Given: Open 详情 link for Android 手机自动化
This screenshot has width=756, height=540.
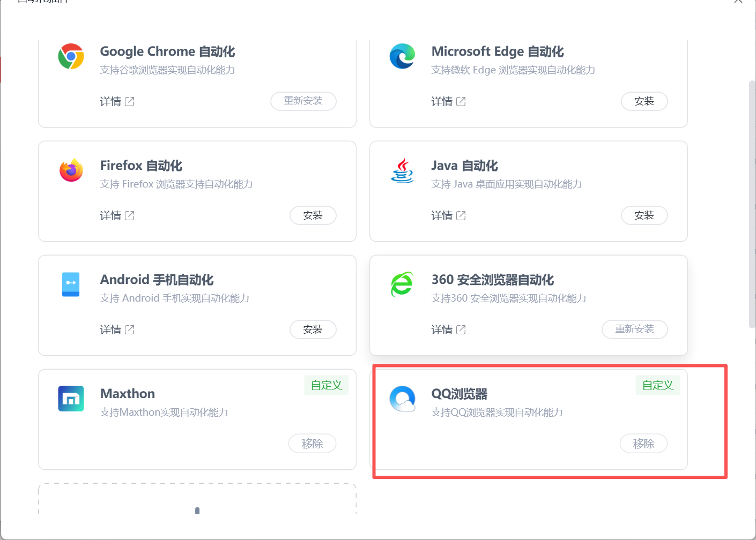Looking at the screenshot, I should (x=110, y=329).
